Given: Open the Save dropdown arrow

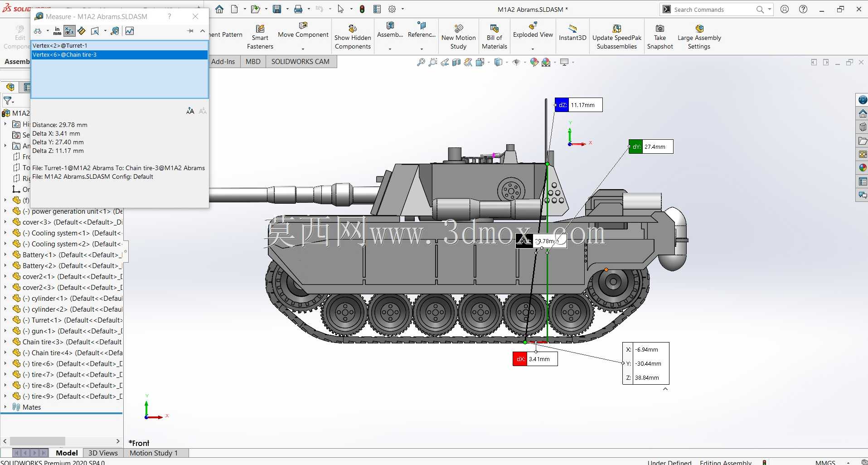Looking at the screenshot, I should [x=287, y=9].
